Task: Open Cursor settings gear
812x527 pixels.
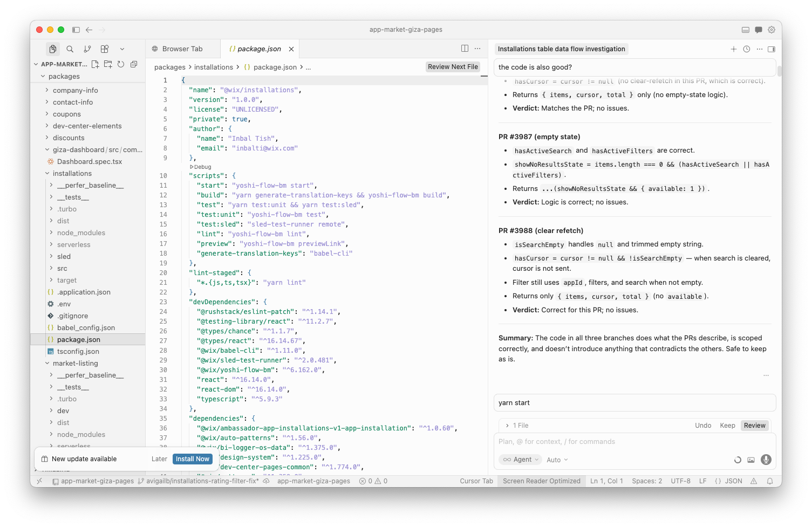Action: 772,30
